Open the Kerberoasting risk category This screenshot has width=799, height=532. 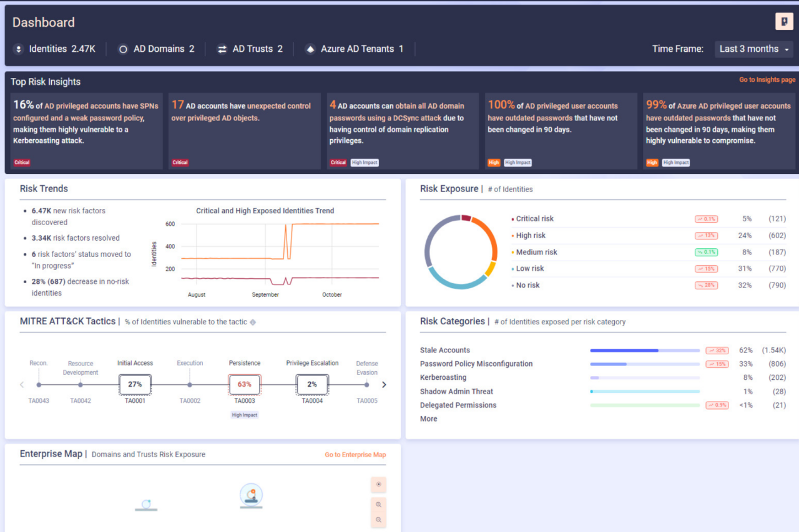(x=443, y=378)
